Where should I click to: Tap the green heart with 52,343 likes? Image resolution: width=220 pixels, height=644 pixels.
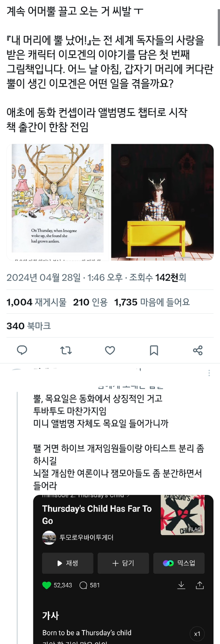pyautogui.click(x=47, y=585)
